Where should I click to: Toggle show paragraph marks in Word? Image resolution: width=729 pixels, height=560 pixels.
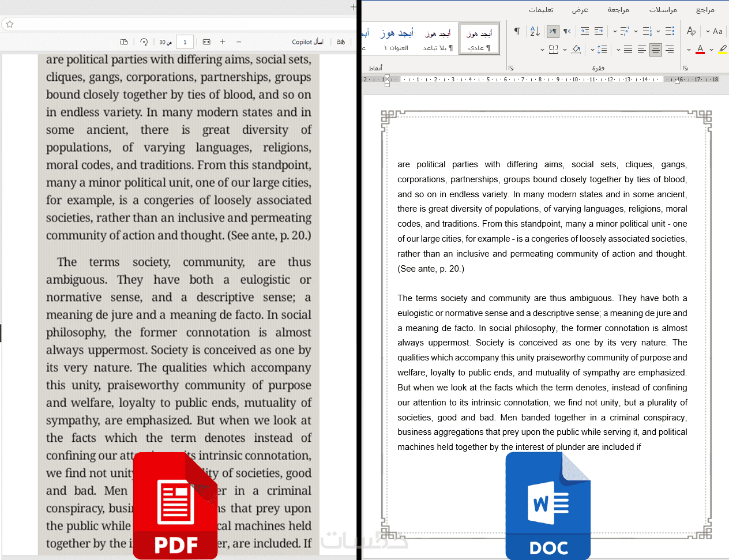pos(517,31)
